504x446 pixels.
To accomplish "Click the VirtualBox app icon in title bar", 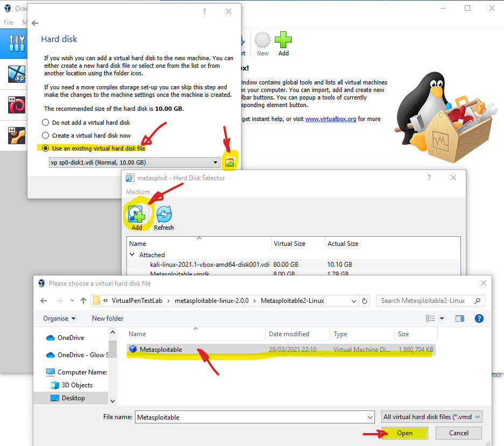I will (x=8, y=8).
